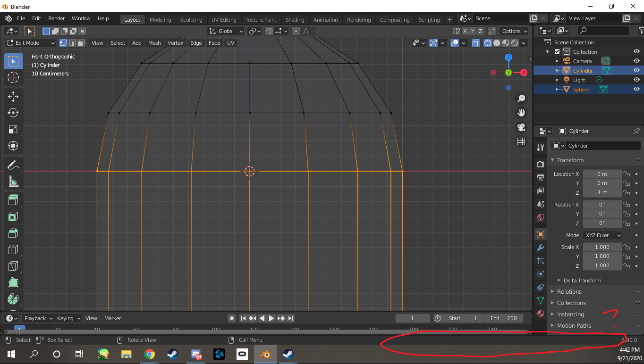Viewport: 644px width, 364px height.
Task: Click the Scale Z value slider
Action: coord(602,265)
